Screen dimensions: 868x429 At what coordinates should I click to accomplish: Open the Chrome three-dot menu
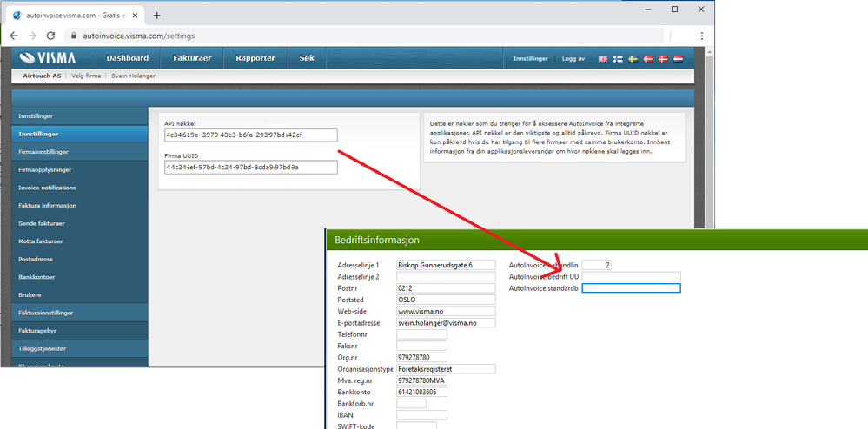click(x=702, y=36)
